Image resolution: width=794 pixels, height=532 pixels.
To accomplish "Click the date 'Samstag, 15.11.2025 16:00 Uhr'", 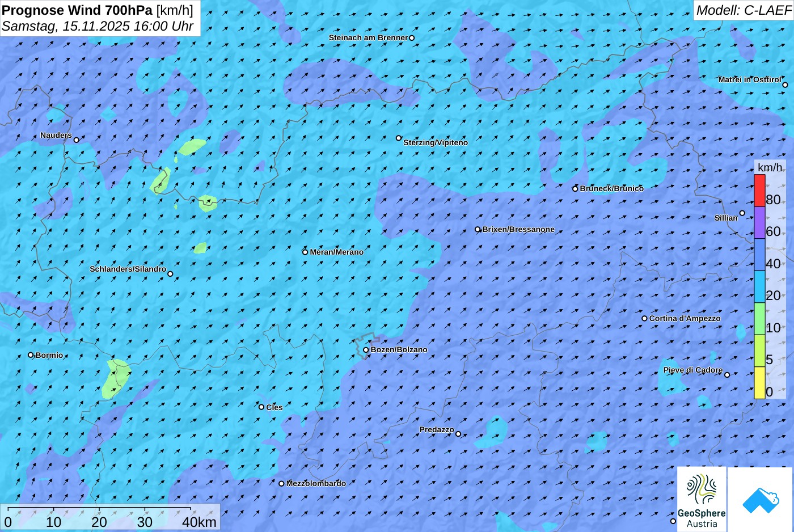I will point(98,26).
